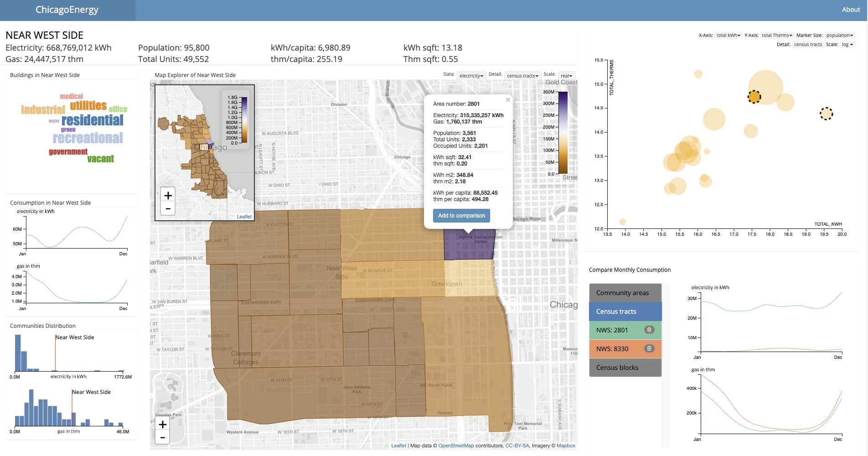Close the census tract 2801 popup
The image size is (868, 456).
pyautogui.click(x=507, y=100)
